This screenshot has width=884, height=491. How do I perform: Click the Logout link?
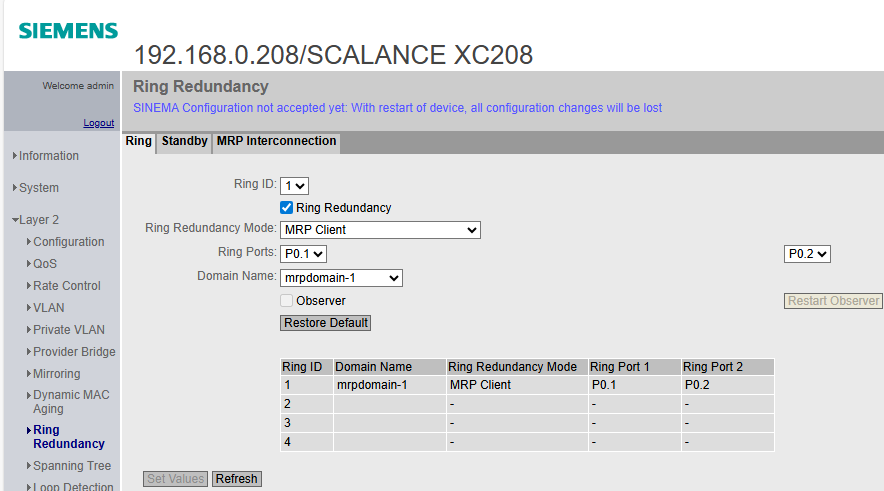coord(98,123)
